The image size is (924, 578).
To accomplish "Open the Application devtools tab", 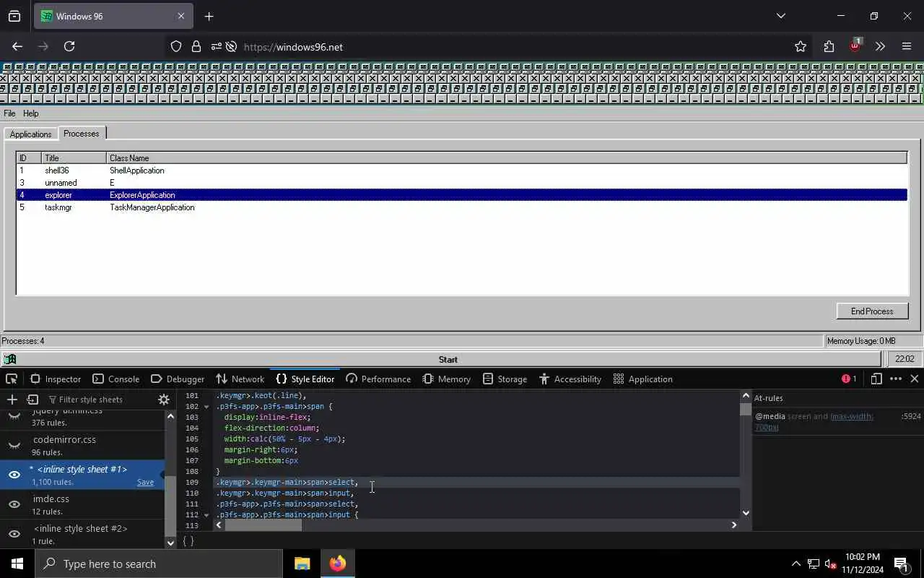I will [x=642, y=379].
